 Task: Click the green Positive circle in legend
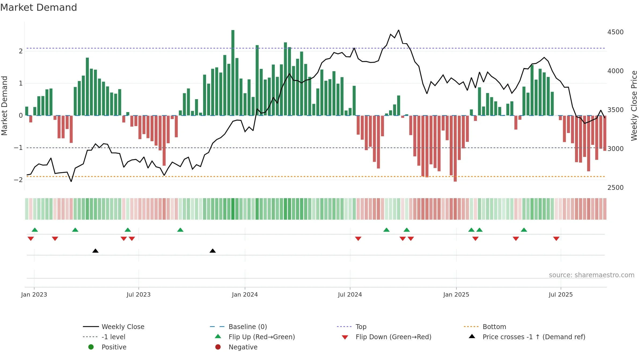click(91, 347)
